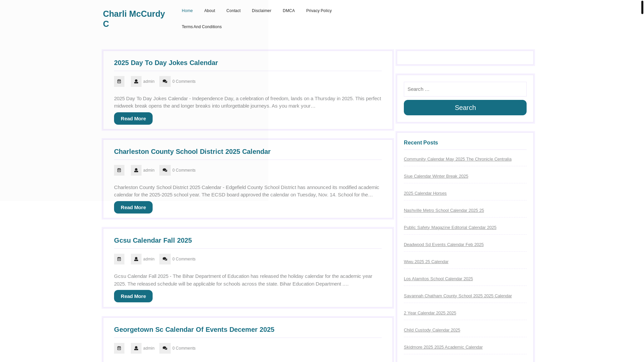Click the Search button in sidebar
644x362 pixels.
tap(465, 108)
